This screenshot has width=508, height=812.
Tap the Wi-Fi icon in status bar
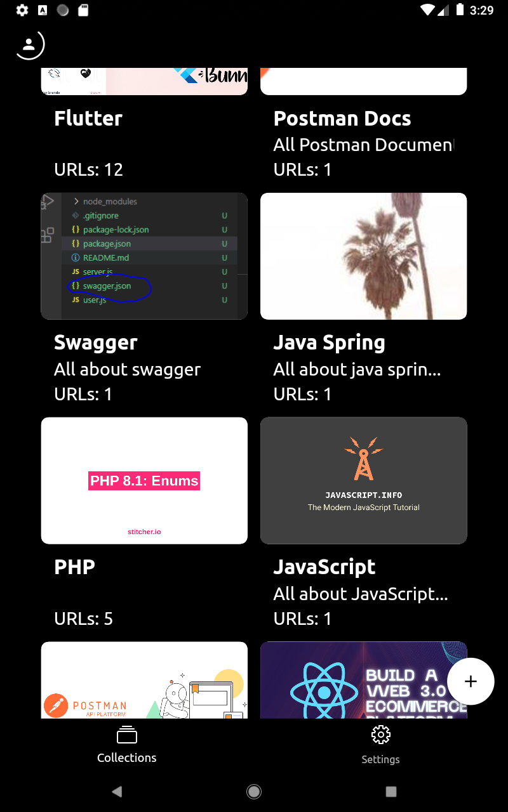pyautogui.click(x=427, y=10)
